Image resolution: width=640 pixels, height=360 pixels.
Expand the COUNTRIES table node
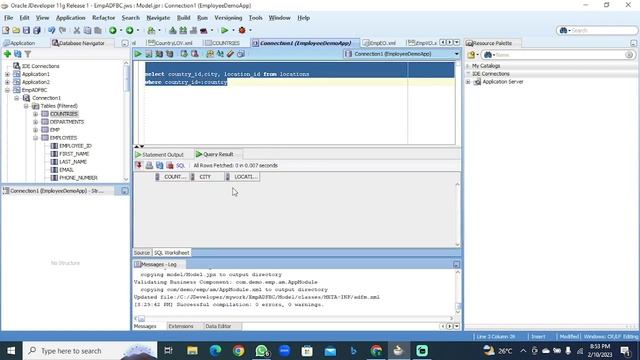click(36, 114)
